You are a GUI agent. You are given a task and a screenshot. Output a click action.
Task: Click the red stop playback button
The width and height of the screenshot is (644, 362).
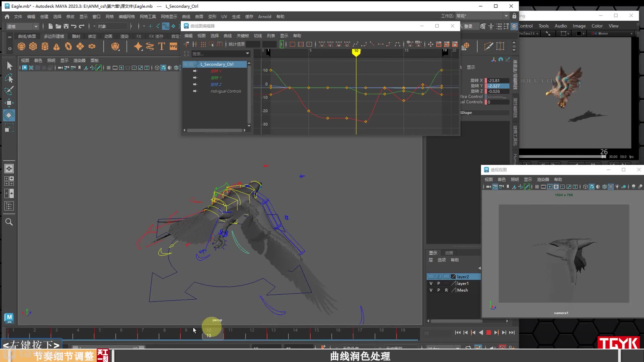pyautogui.click(x=489, y=333)
